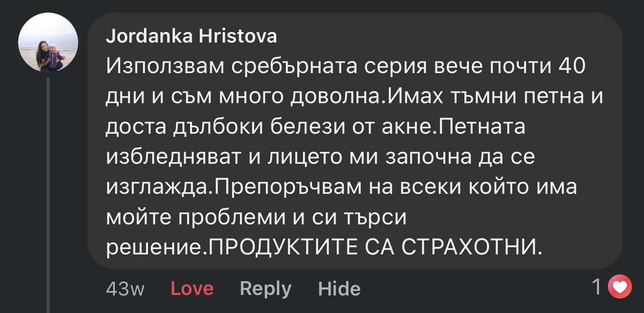Click the red heart reaction icon
This screenshot has width=644, height=313.
pyautogui.click(x=620, y=287)
